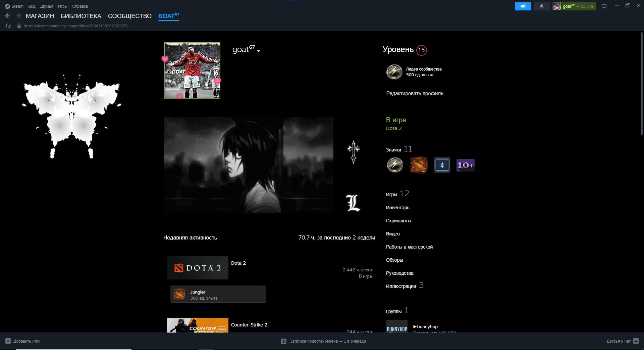The height and width of the screenshot is (350, 644).
Task: Open the Steam menu
Action: [14, 6]
